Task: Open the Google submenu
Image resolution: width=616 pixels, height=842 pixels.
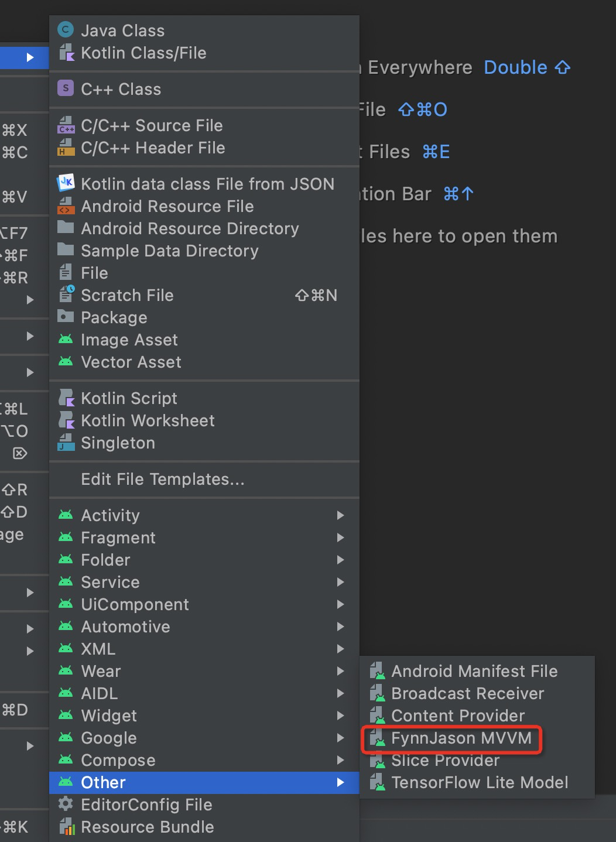Action: click(204, 738)
